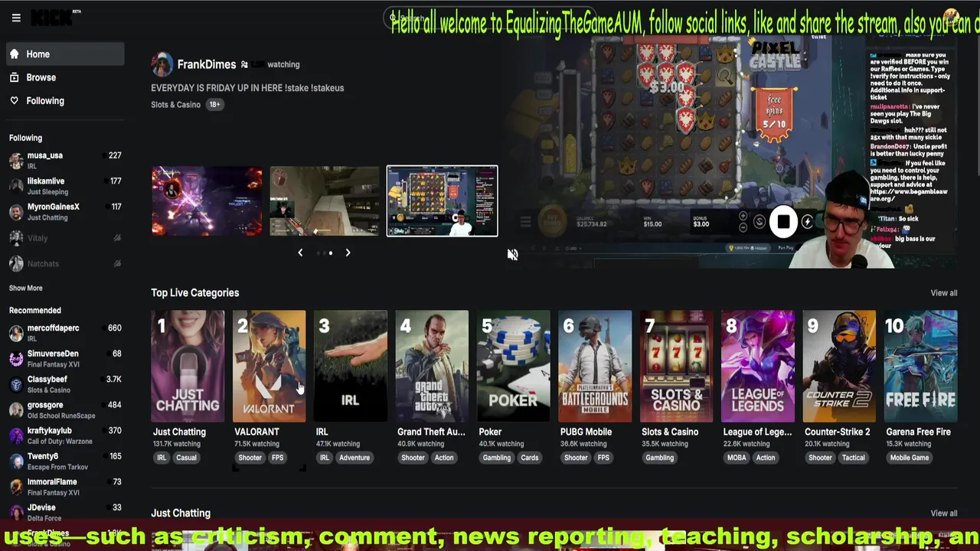Viewport: 980px width, 551px height.
Task: Open Classybeef recommended channel
Action: point(64,383)
